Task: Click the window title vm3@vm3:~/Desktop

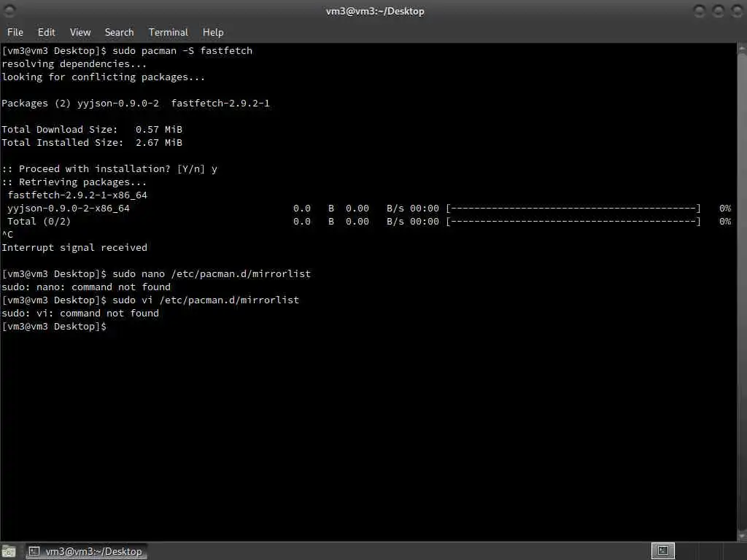Action: click(375, 11)
